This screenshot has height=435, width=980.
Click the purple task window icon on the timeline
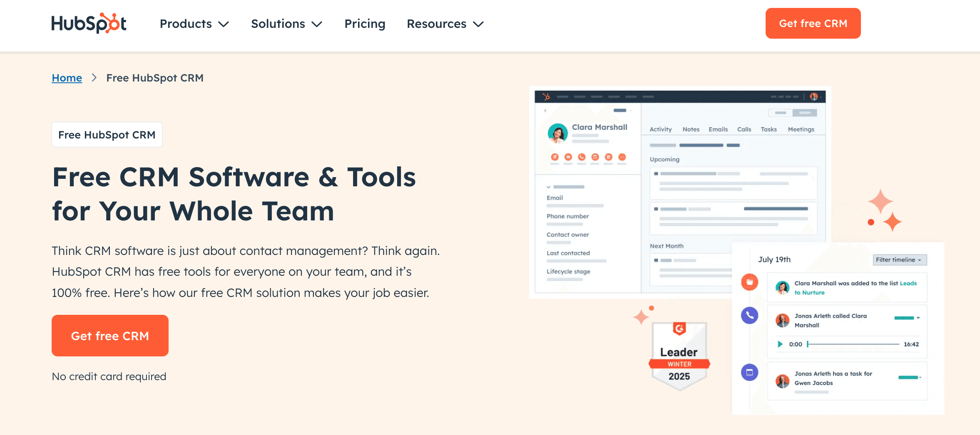click(749, 372)
